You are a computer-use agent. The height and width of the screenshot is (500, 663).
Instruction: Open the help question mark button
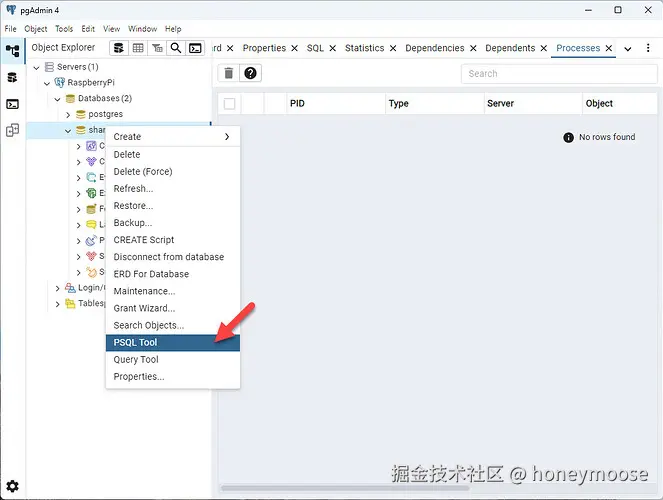point(250,73)
